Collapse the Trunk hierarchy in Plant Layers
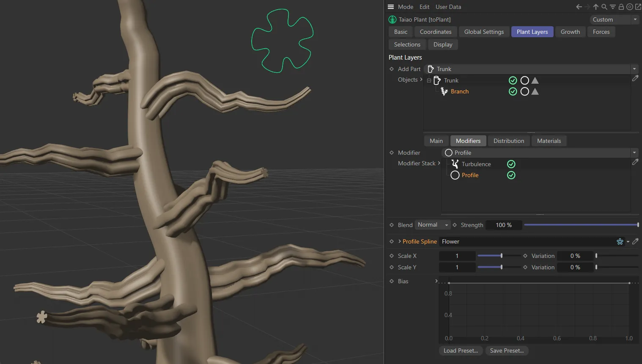The image size is (642, 364). click(428, 80)
